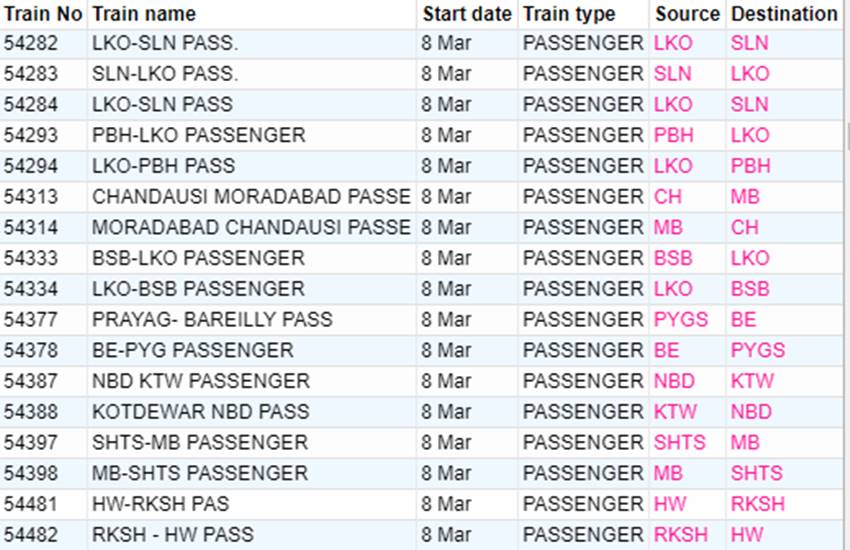Click the Source column header
850x550 pixels.
tap(687, 14)
